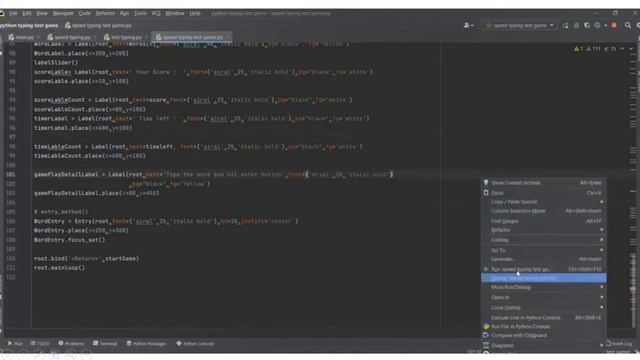Image resolution: width=640 pixels, height=360 pixels.
Task: Open the Refactor menu in menu bar
Action: (105, 13)
